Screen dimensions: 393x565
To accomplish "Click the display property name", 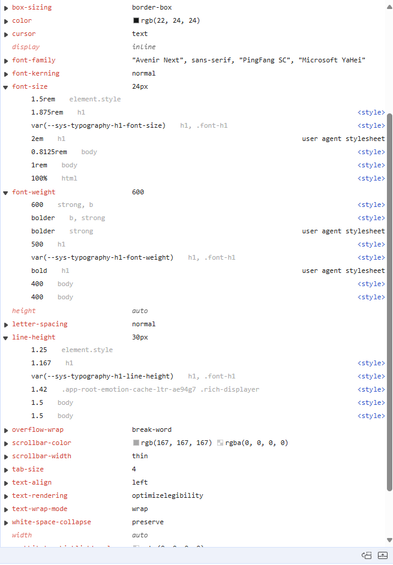I will (x=26, y=47).
